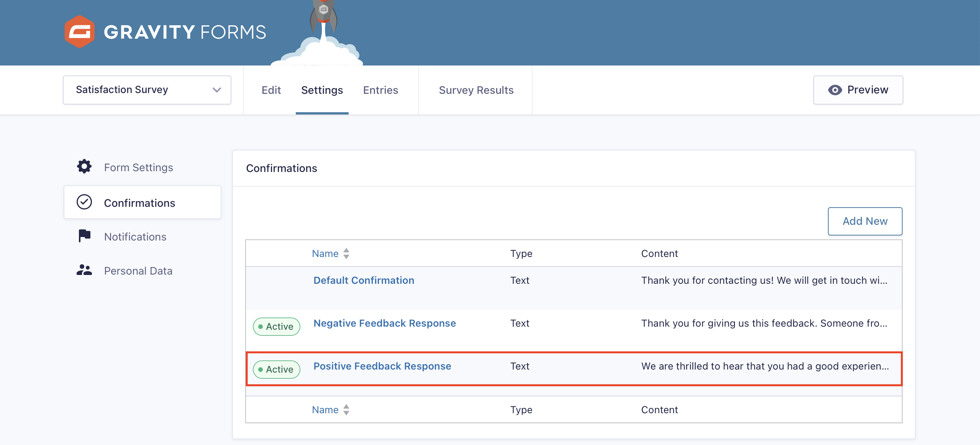
Task: Sort by top Name column header
Action: pyautogui.click(x=325, y=254)
